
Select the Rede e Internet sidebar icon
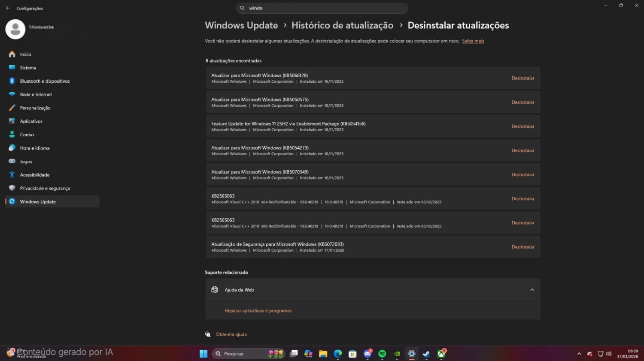(x=12, y=94)
